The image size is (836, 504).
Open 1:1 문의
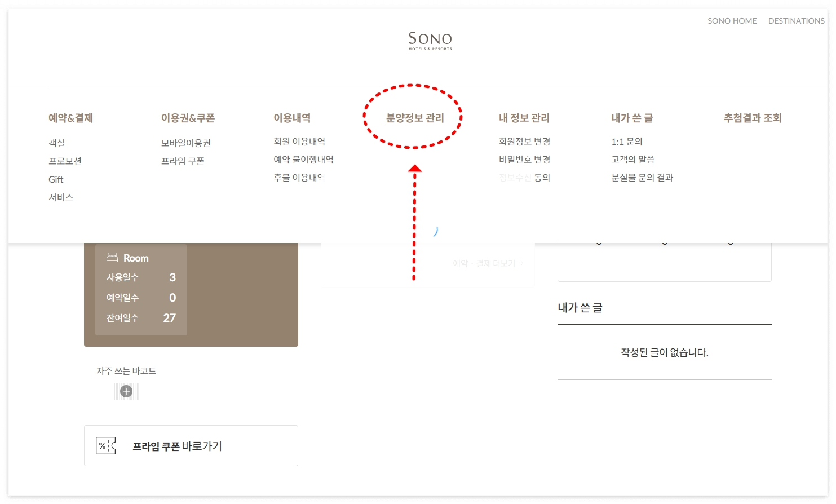(x=627, y=142)
